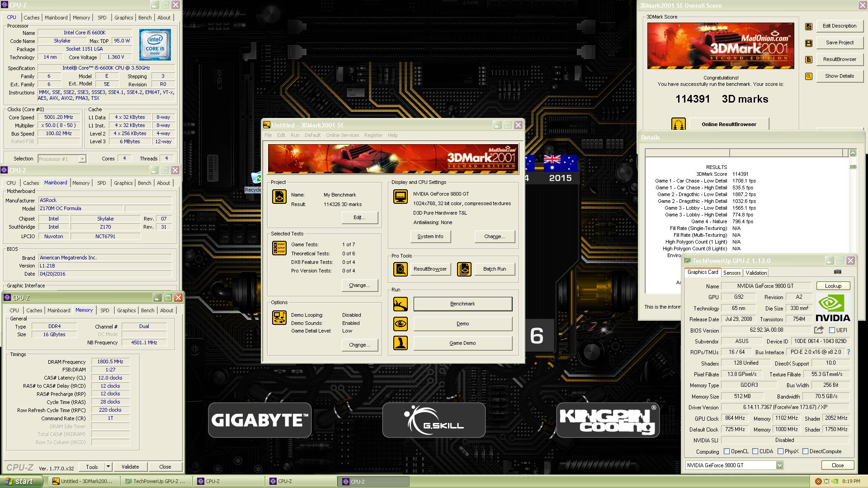Viewport: 868px width, 488px height.
Task: Click the Game Demo button
Action: (x=462, y=343)
